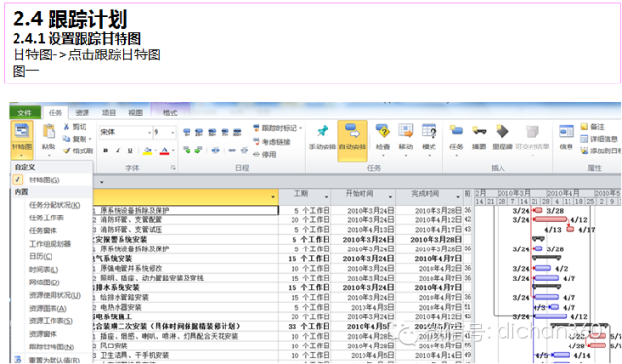Switch to the Project (项目) tab
The image size is (622, 364).
pos(109,113)
